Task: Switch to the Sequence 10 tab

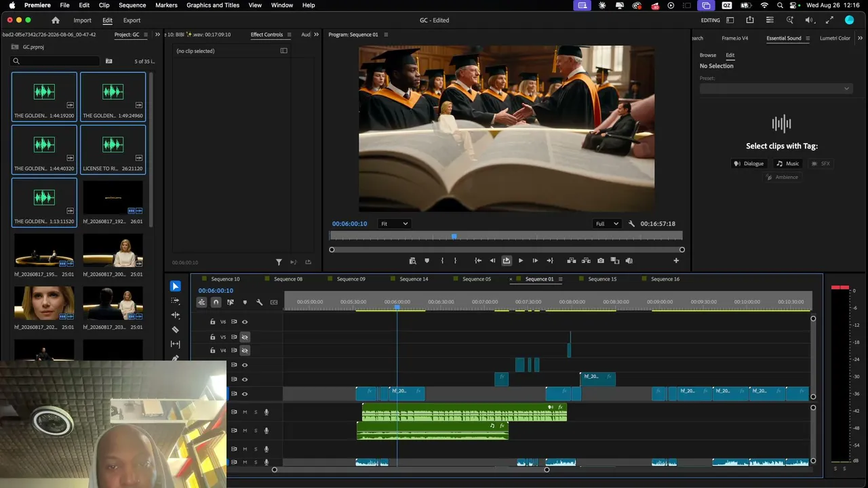Action: point(225,279)
